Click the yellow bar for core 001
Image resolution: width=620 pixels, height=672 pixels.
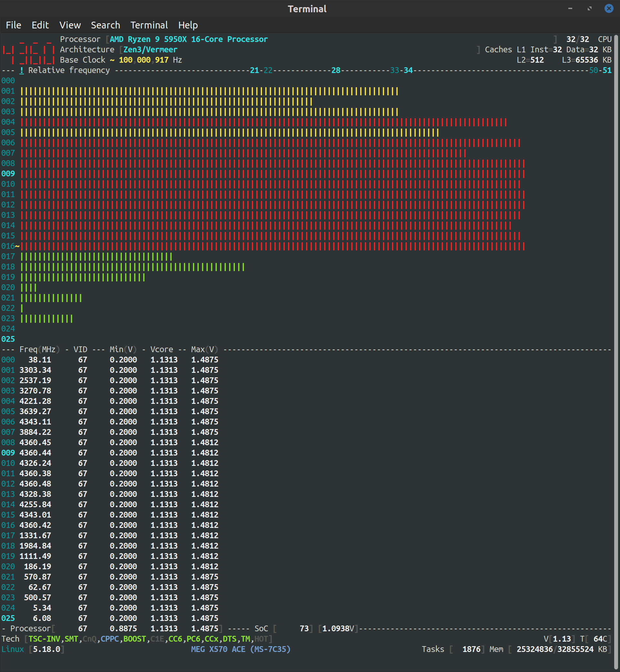click(x=209, y=91)
